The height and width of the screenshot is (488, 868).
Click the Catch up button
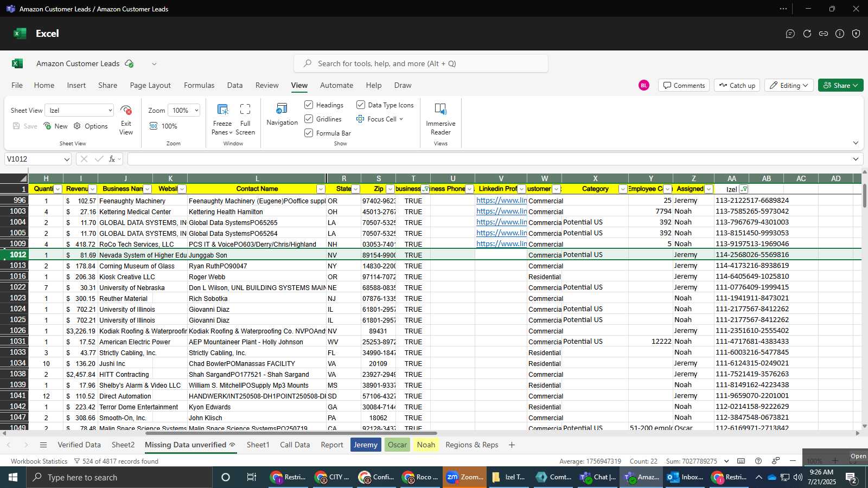(737, 85)
